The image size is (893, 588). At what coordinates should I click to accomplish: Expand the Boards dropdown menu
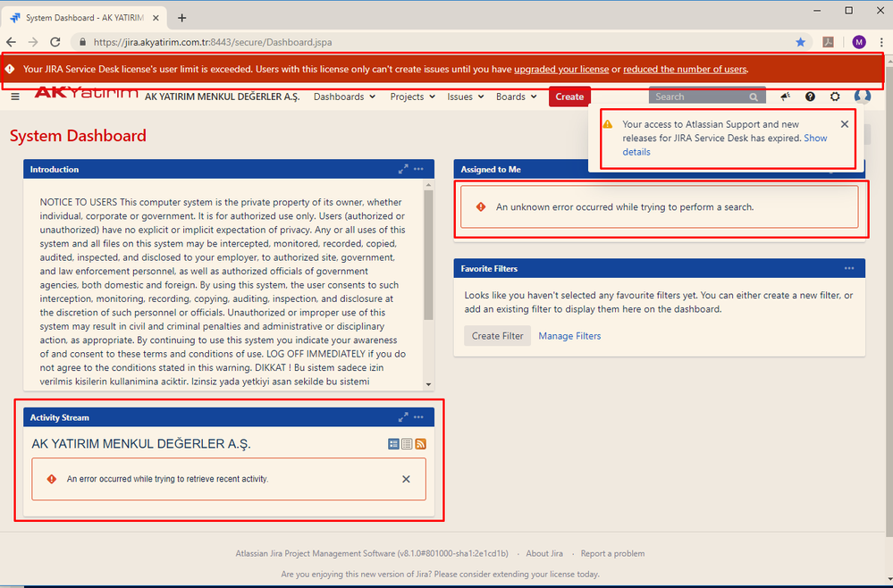pyautogui.click(x=516, y=97)
